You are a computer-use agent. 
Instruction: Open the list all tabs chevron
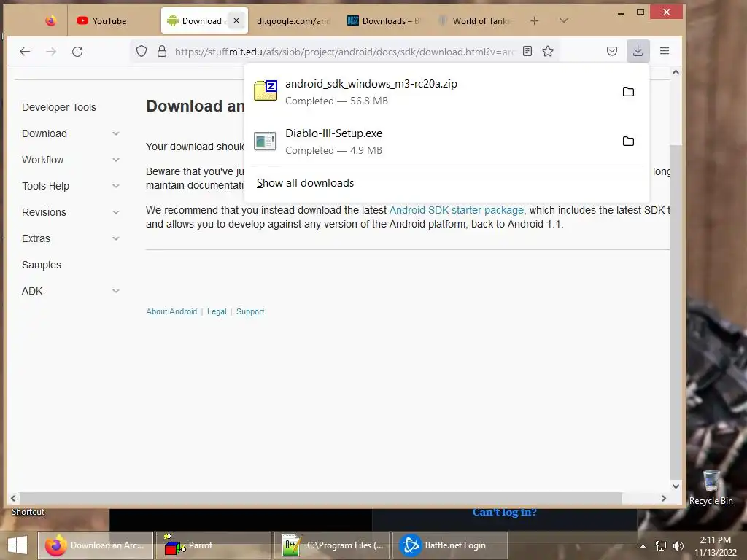(x=564, y=20)
